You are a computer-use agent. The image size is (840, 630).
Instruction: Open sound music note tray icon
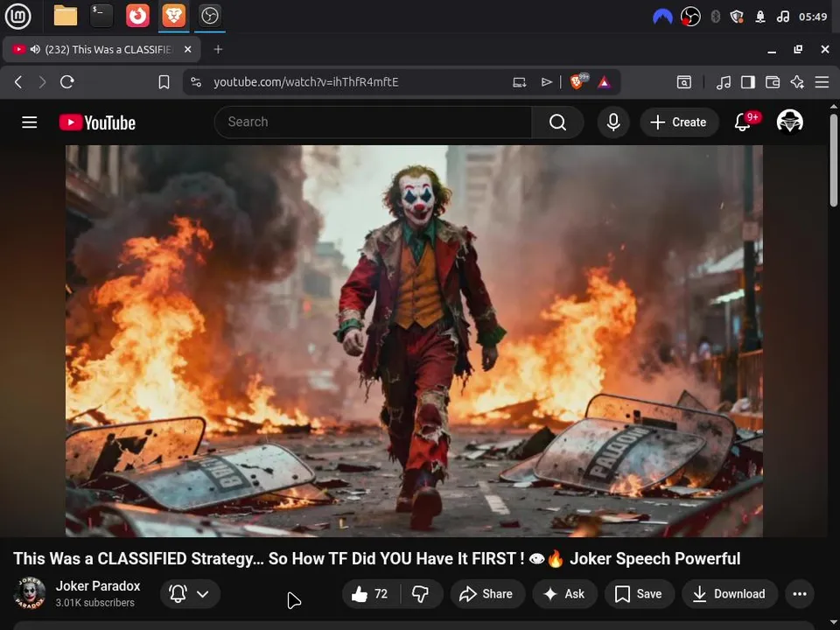pos(782,17)
